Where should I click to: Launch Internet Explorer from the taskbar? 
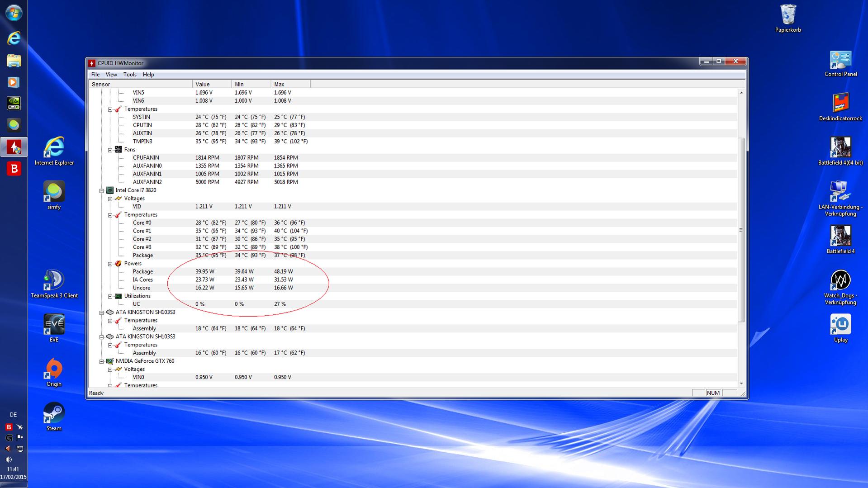(14, 38)
